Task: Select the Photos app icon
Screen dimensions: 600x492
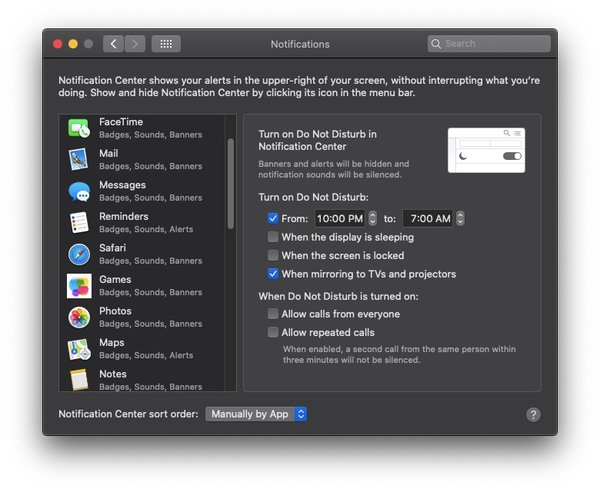Action: tap(80, 317)
